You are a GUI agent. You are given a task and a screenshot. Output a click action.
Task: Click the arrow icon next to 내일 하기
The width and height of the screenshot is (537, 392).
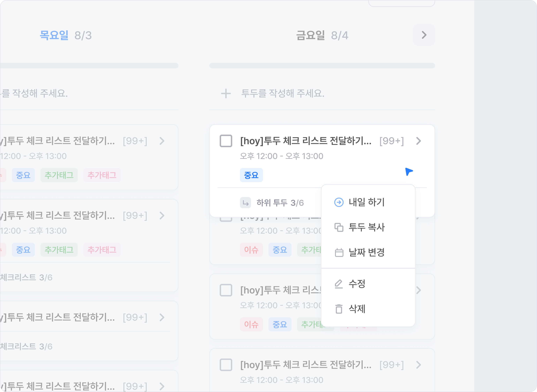[x=339, y=202]
